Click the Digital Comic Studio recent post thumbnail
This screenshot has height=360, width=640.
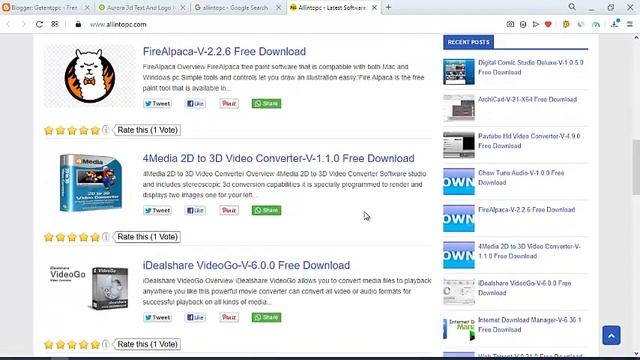pyautogui.click(x=459, y=71)
